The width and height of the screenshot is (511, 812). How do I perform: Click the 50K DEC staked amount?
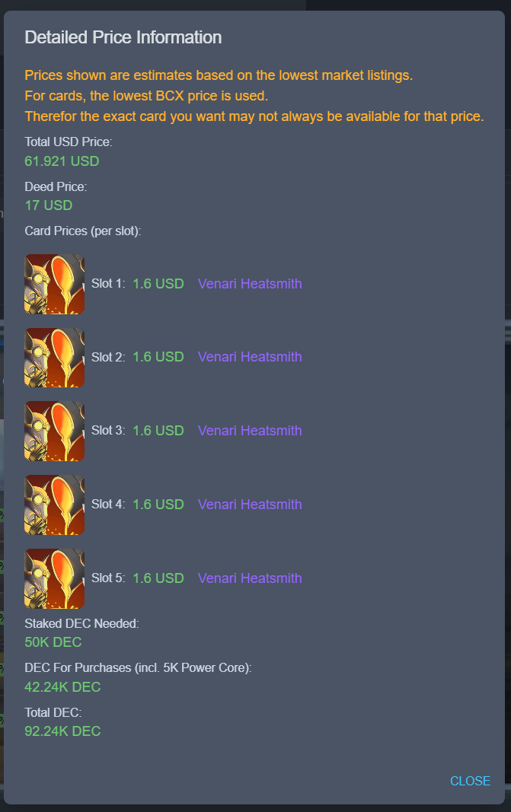click(x=53, y=642)
